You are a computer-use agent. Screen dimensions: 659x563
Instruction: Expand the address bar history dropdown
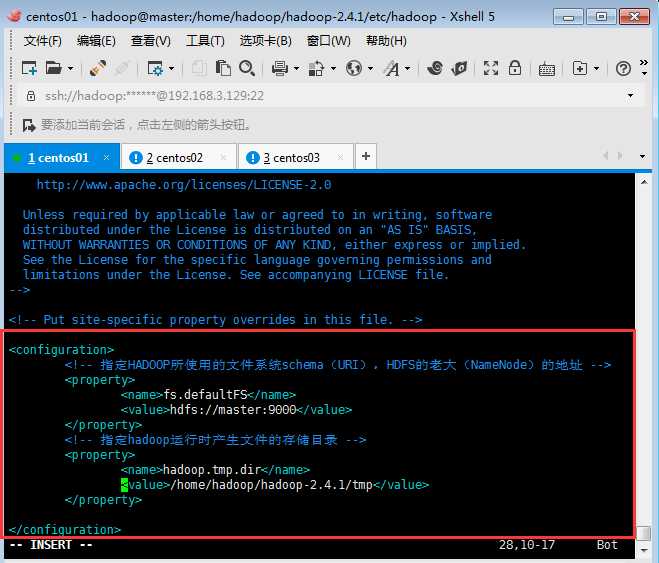(630, 96)
